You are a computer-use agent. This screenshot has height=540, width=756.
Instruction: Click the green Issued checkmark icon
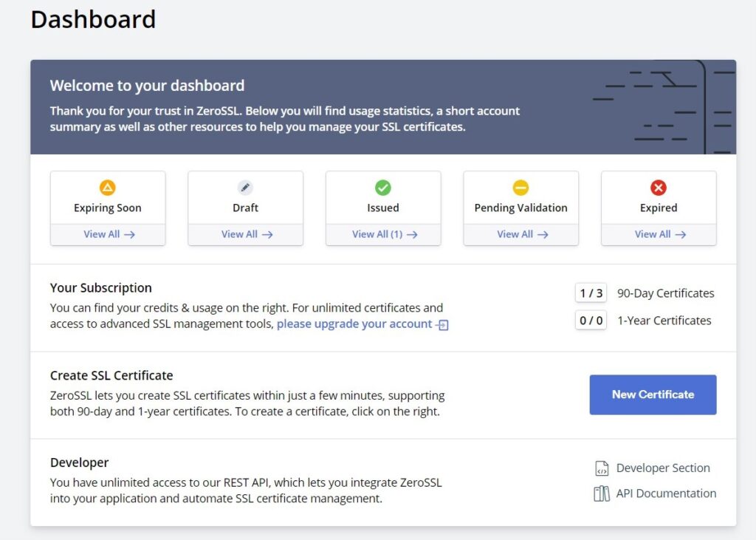383,187
